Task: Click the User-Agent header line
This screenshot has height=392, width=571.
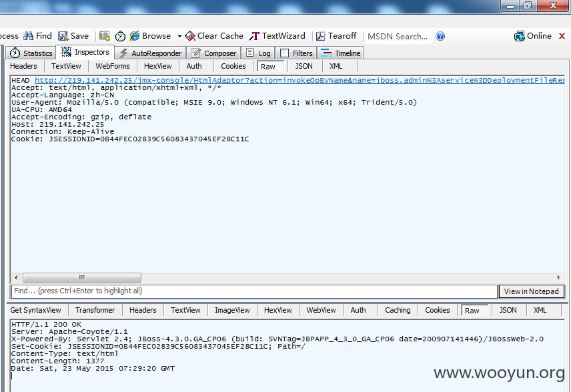Action: (214, 102)
